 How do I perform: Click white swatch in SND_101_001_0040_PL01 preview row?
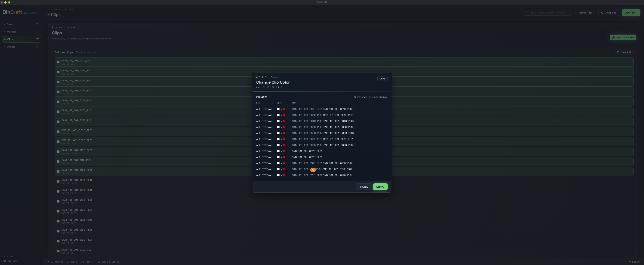coord(278,121)
